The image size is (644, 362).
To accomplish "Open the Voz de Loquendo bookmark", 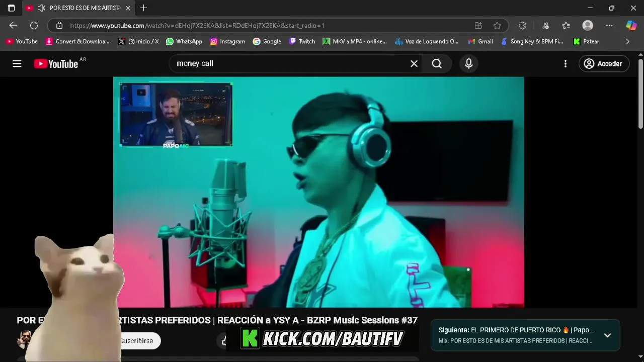I will coord(427,41).
